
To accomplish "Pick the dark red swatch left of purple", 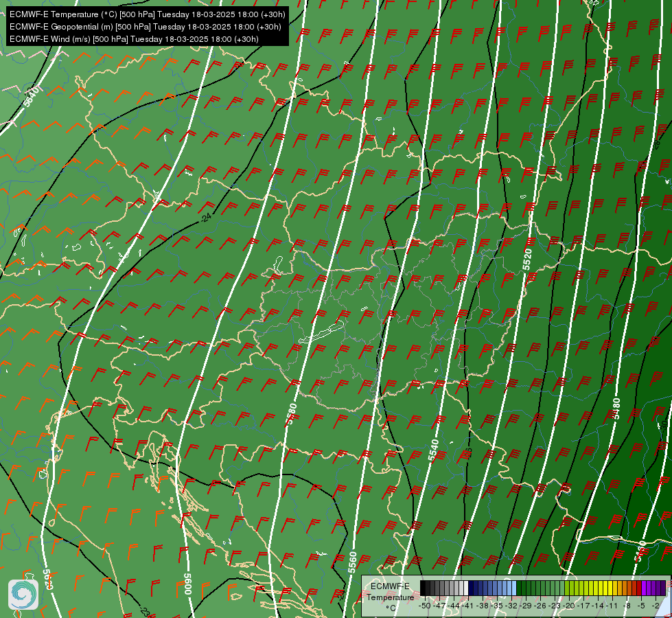I will (x=639, y=588).
